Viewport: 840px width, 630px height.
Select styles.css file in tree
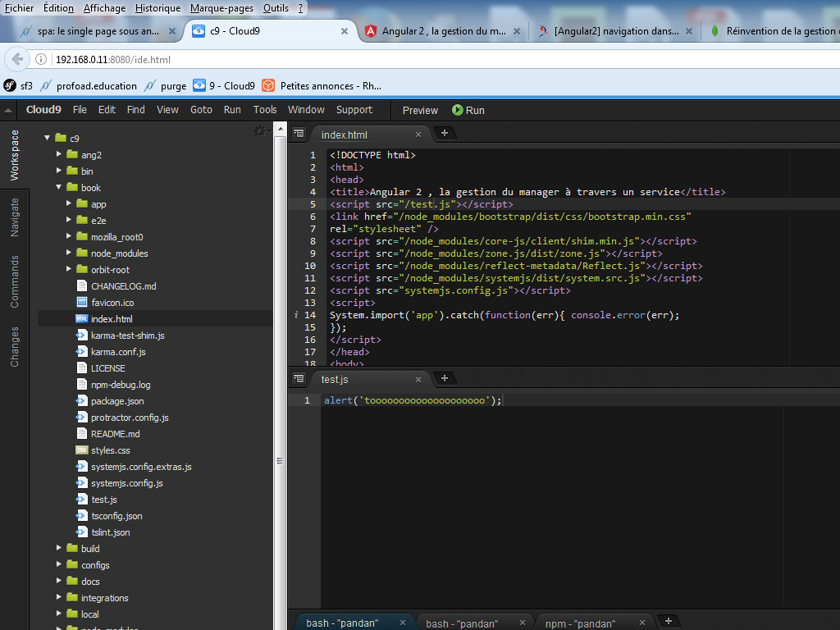coord(111,450)
